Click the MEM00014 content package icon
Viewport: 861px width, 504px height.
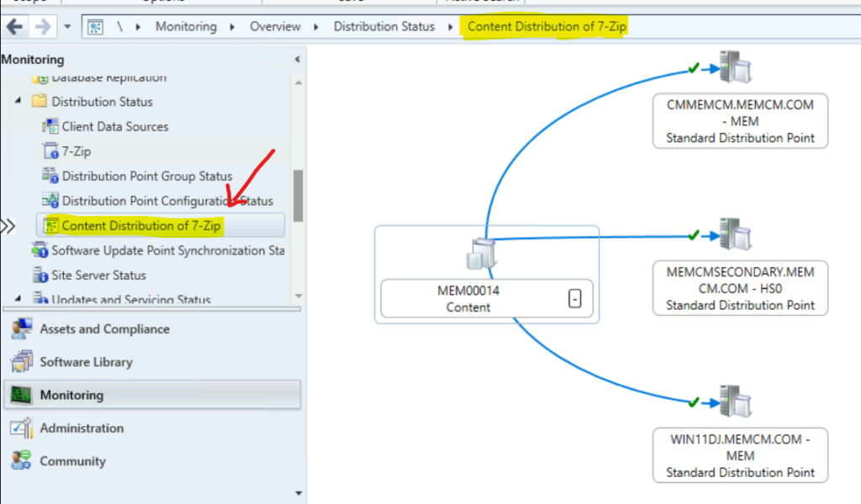tap(480, 255)
